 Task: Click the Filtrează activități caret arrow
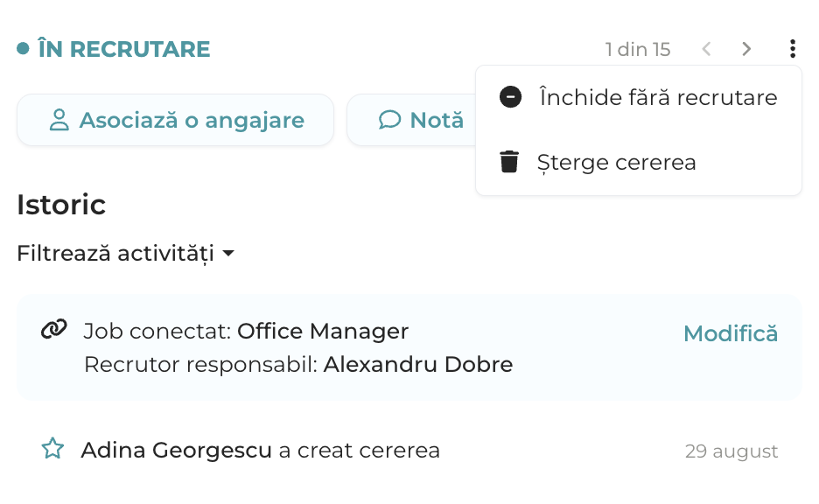[228, 254]
